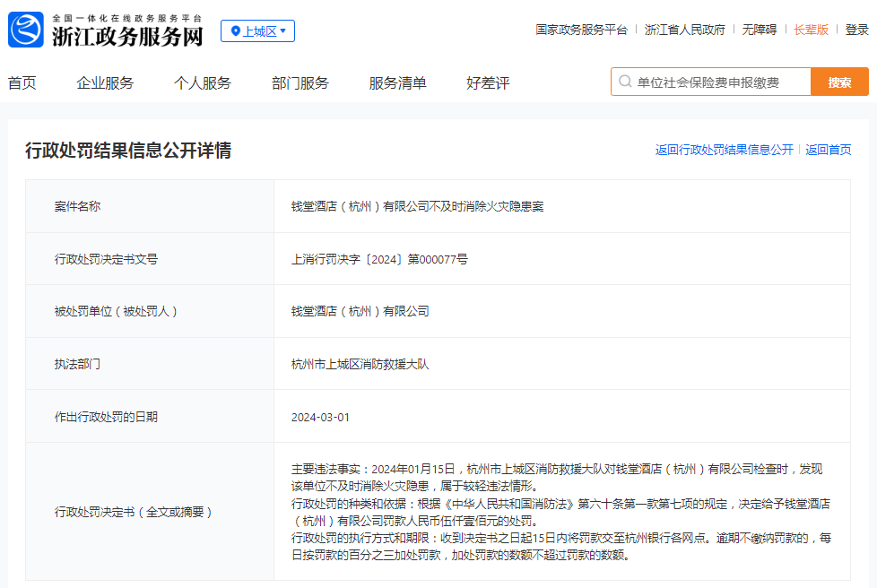Image resolution: width=877 pixels, height=588 pixels.
Task: Click the 被处罚单位（被处罚人） label
Action: click(x=116, y=311)
